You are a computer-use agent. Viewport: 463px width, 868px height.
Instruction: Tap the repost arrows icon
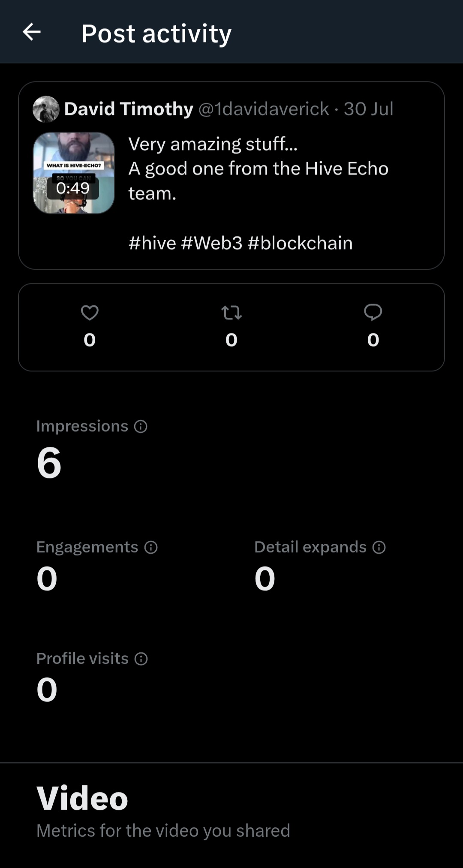point(231,313)
